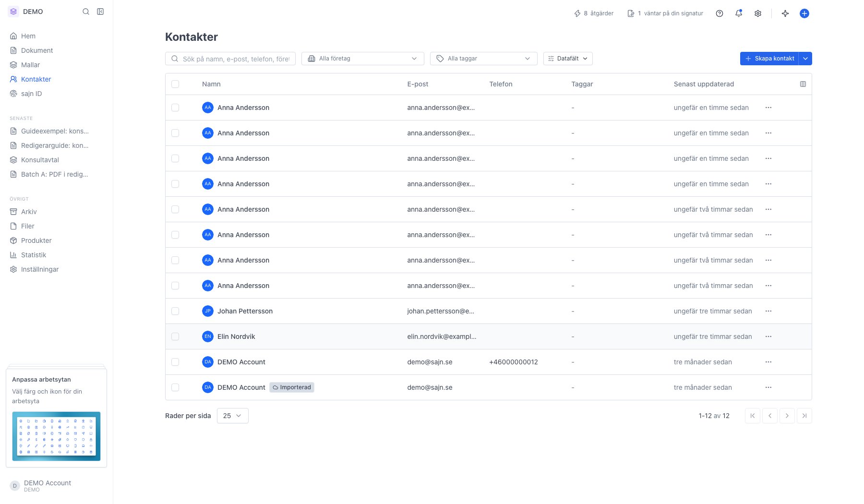Click the Anpassa arbetsytan icon thumbnail
The height and width of the screenshot is (504, 864).
point(56,436)
